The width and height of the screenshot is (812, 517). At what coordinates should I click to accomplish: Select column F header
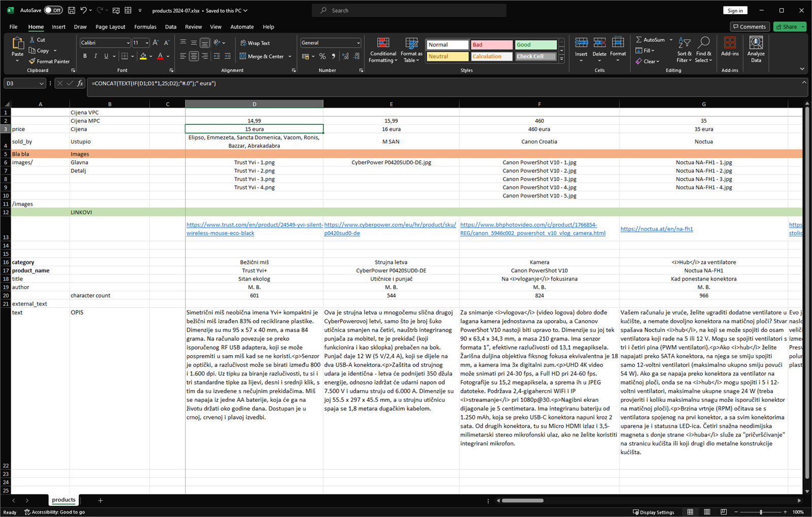coord(539,104)
